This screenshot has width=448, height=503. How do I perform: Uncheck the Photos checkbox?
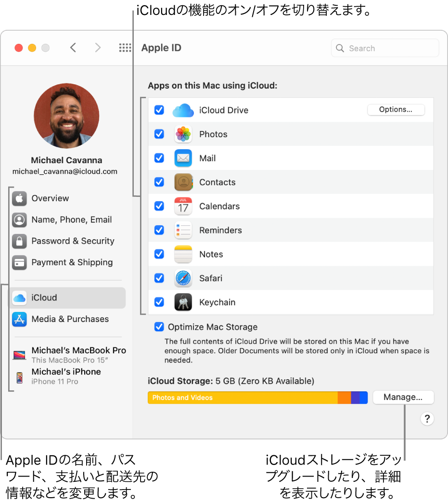pos(159,134)
